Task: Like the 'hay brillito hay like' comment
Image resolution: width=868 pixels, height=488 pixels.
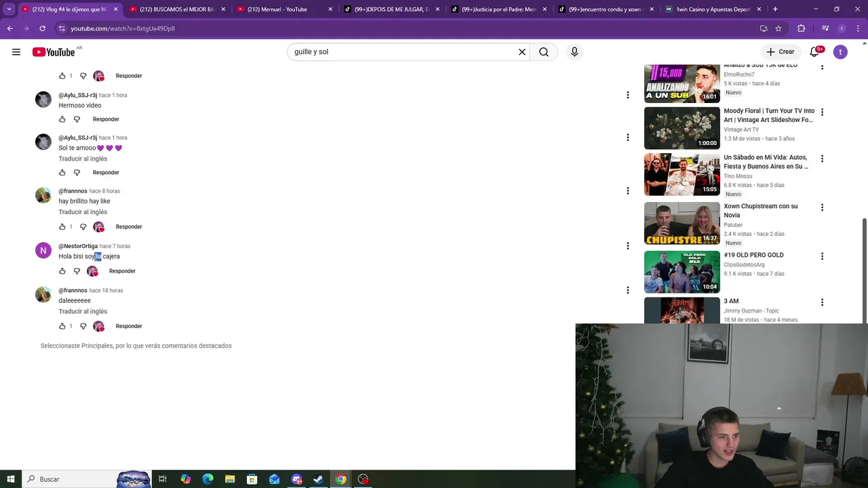Action: click(62, 227)
